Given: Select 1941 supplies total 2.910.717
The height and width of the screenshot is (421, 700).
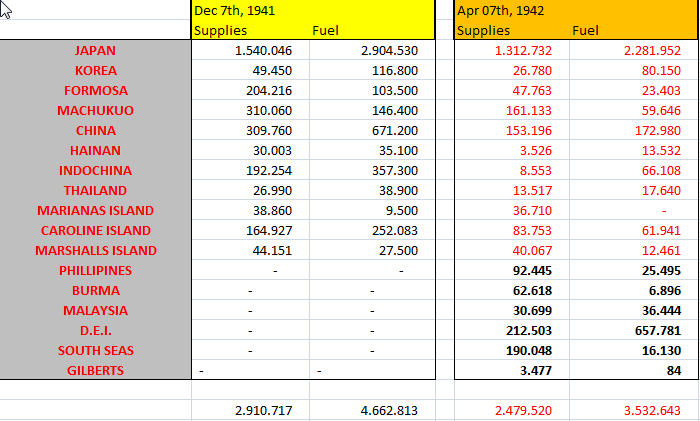Looking at the screenshot, I should (250, 410).
